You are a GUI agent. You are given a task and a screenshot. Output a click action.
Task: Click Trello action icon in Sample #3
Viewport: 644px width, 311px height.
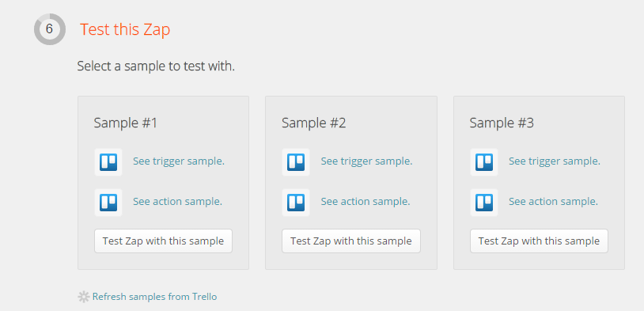click(x=484, y=202)
